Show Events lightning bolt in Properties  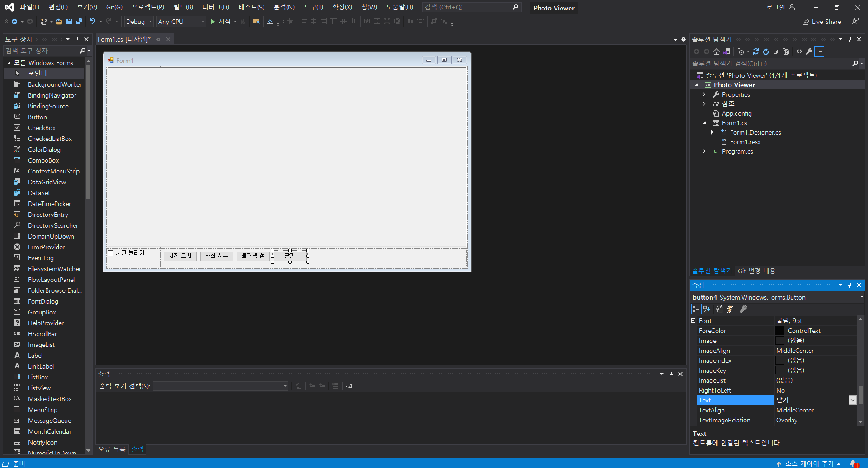coord(730,309)
